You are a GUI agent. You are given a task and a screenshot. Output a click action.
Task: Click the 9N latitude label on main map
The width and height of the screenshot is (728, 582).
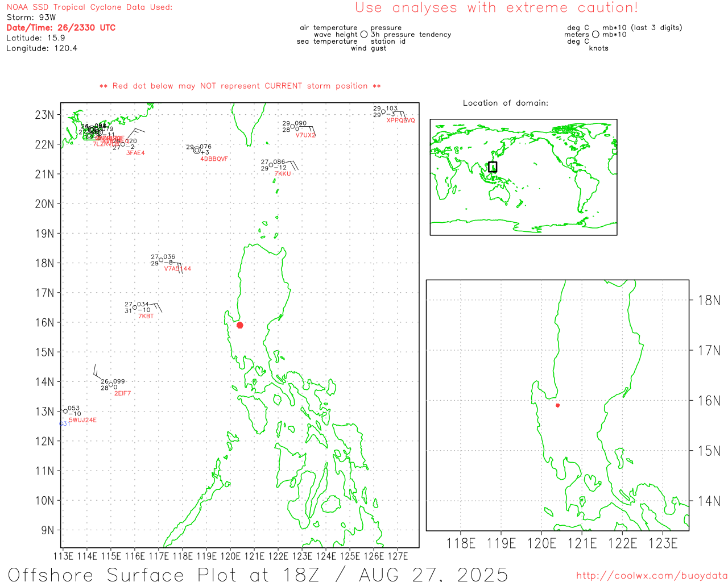pyautogui.click(x=47, y=530)
